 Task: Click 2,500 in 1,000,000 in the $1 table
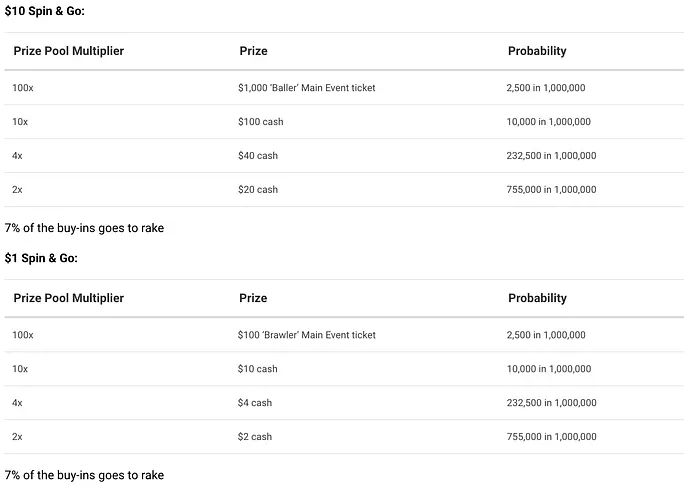pyautogui.click(x=546, y=335)
